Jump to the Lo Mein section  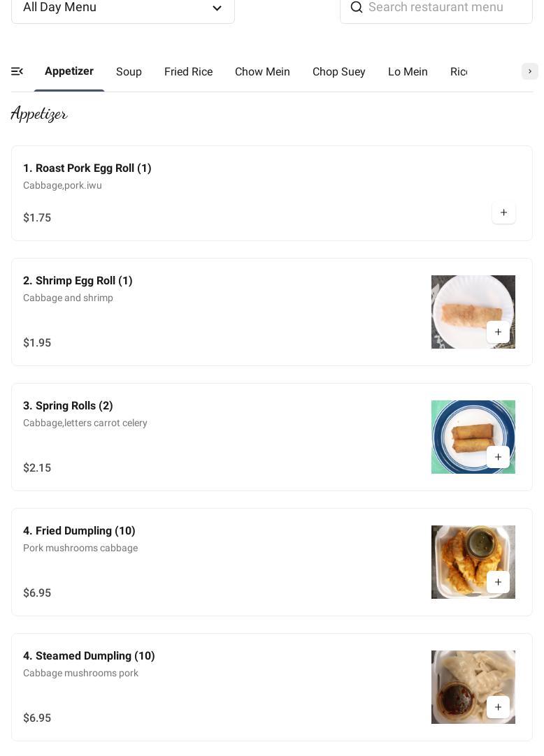click(x=408, y=72)
